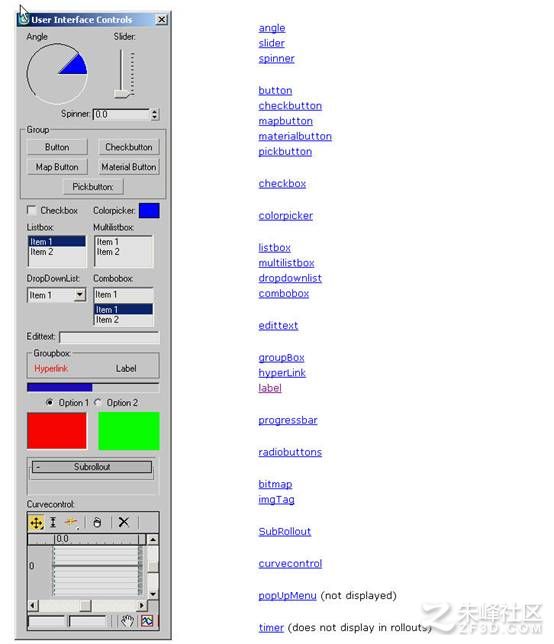Click the Map Button
The width and height of the screenshot is (554, 644).
tap(57, 167)
